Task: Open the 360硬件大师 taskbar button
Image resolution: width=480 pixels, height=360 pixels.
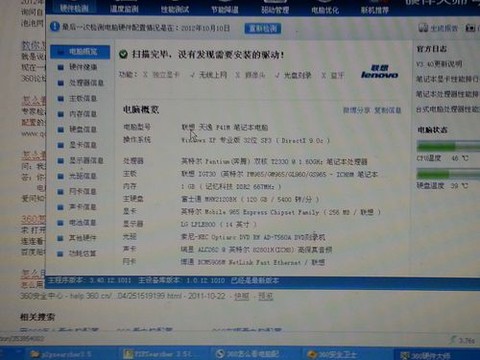Action: pos(438,355)
